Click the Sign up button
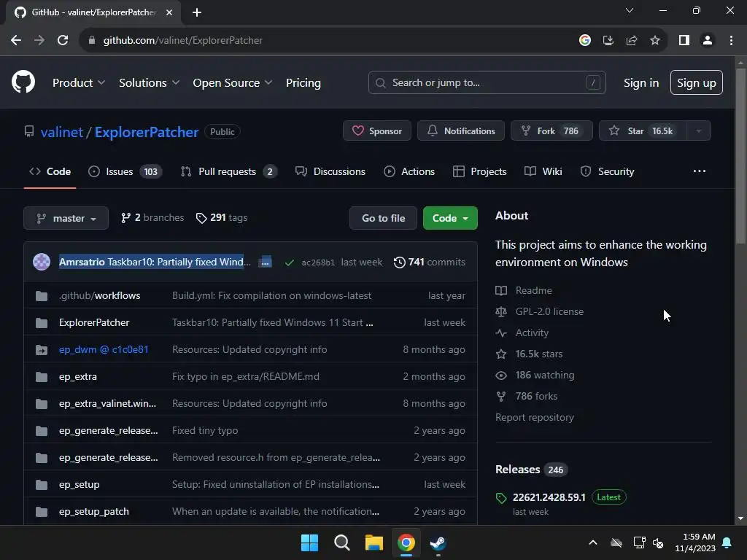This screenshot has width=747, height=560. tap(697, 82)
